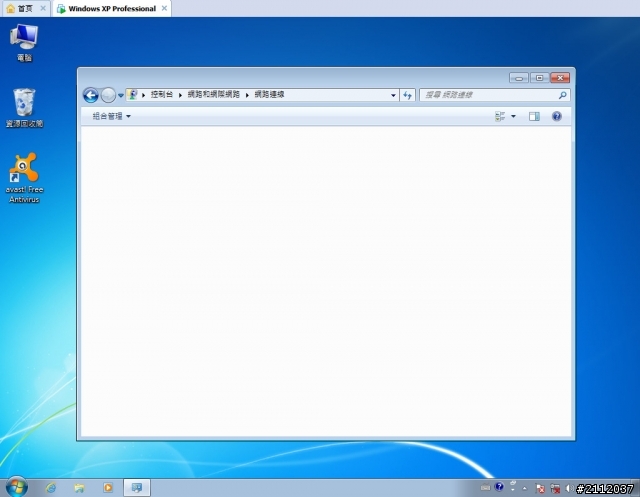The image size is (640, 497).
Task: Open Windows Explorer from the taskbar
Action: pyautogui.click(x=79, y=488)
